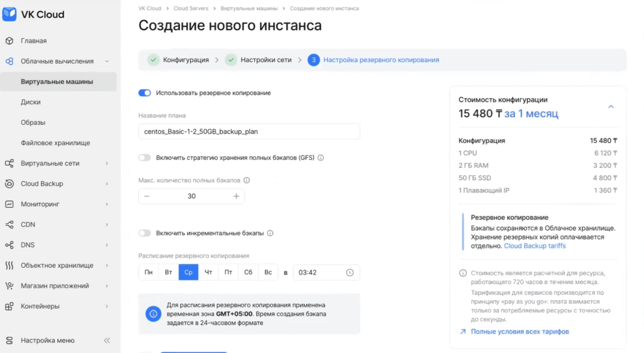Click the Контейнеры sidebar icon
644x353 pixels.
pyautogui.click(x=9, y=306)
